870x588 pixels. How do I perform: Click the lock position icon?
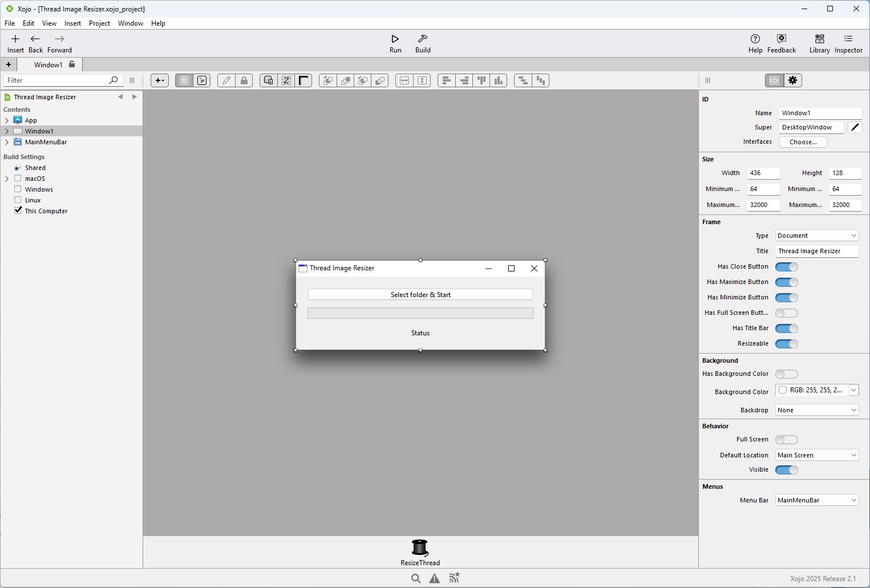(244, 80)
